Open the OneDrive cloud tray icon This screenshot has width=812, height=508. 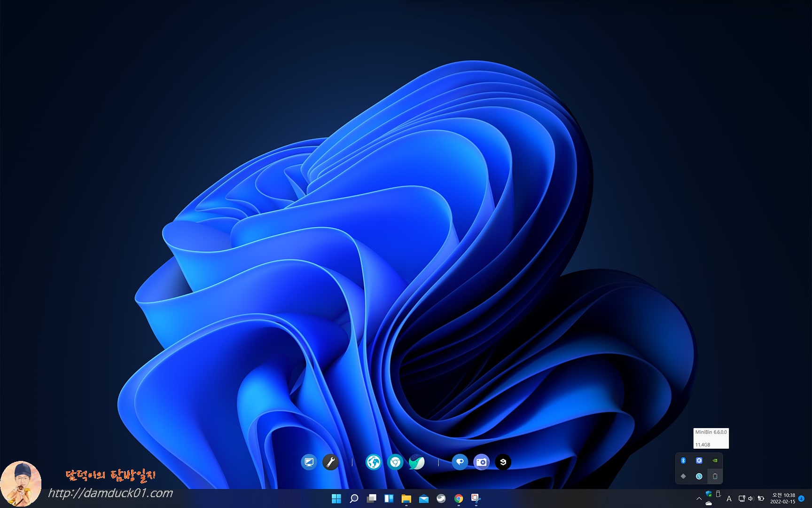tap(709, 503)
